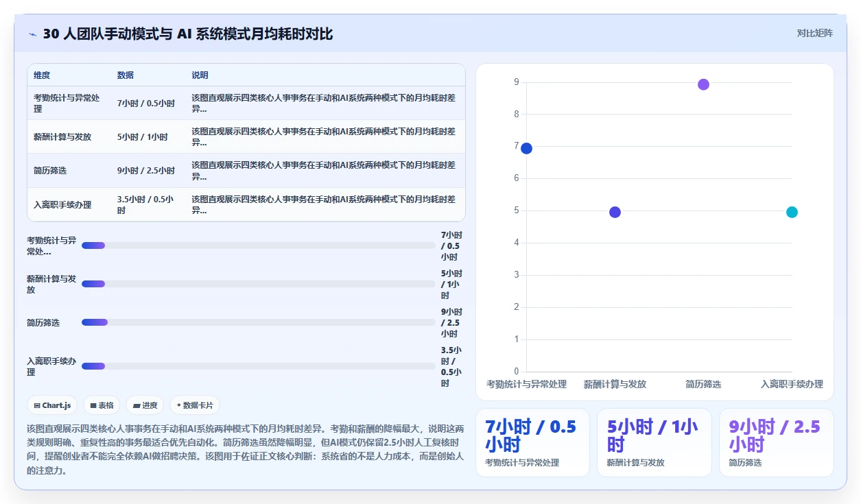This screenshot has height=504, width=861.
Task: Click the x-axis label 简历筛选 in the chart
Action: [x=703, y=384]
